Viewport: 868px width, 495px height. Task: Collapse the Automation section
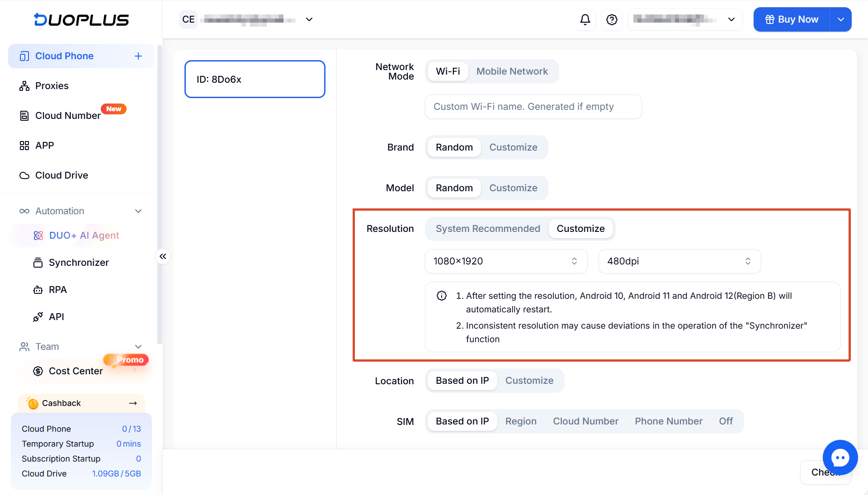tap(138, 211)
